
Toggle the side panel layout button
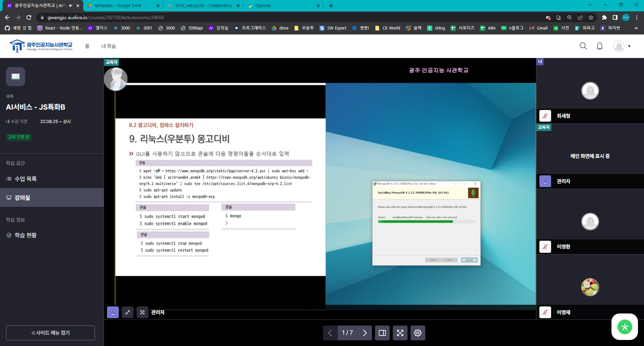click(382, 333)
